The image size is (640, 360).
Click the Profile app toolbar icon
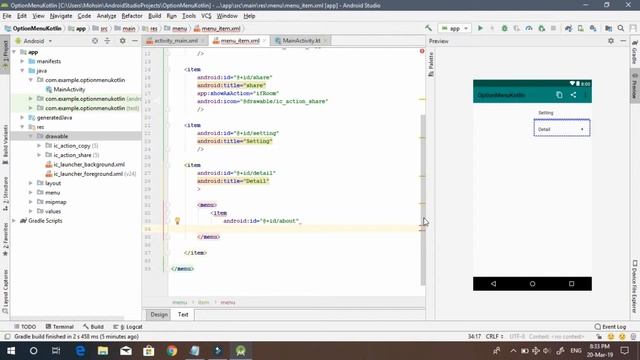point(529,28)
